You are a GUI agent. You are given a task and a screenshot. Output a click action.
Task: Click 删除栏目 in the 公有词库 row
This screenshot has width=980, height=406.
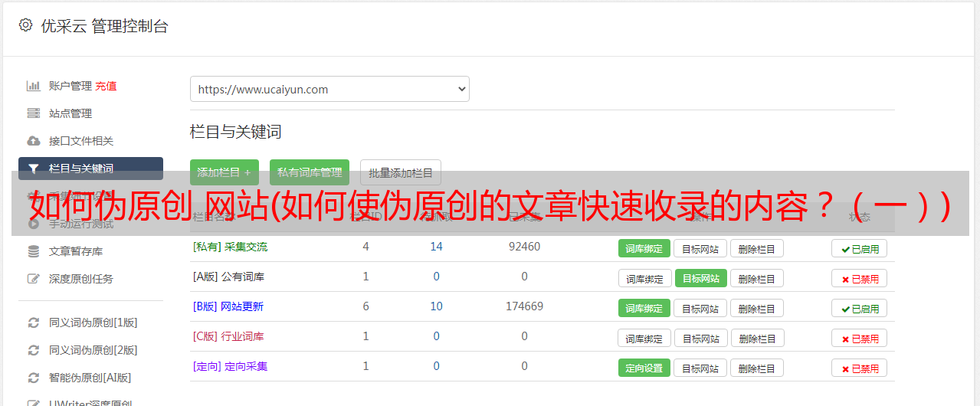756,278
